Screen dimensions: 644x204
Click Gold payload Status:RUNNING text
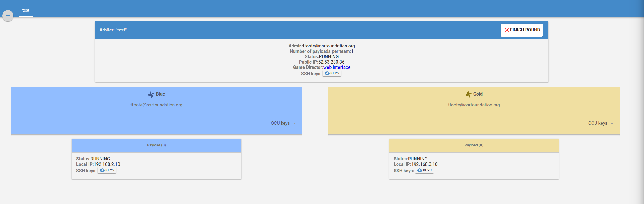tap(411, 159)
